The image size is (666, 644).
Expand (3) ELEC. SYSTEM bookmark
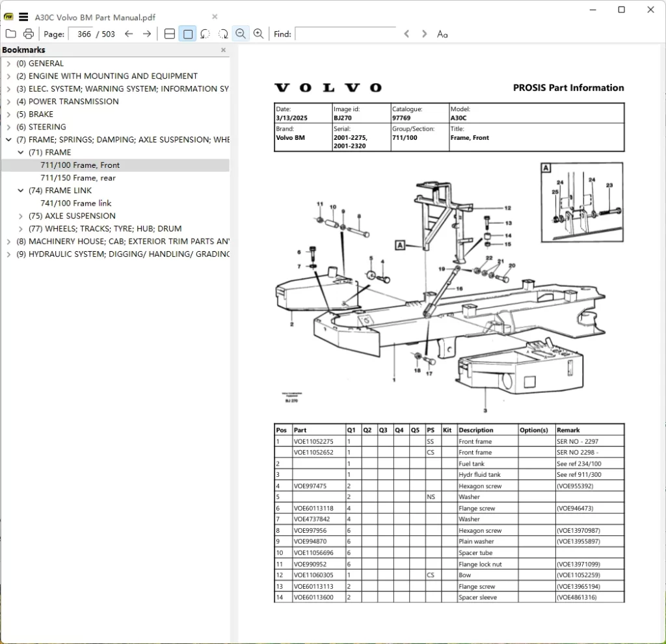[x=8, y=88]
